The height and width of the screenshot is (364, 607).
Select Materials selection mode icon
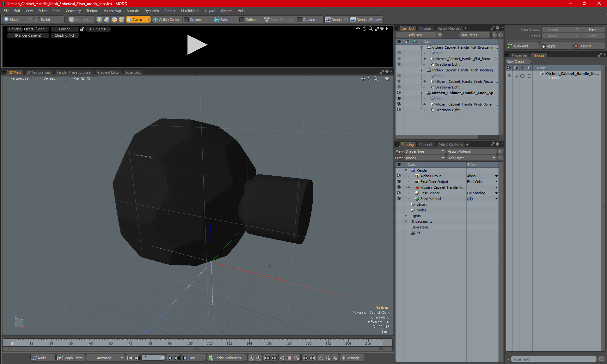click(x=121, y=20)
